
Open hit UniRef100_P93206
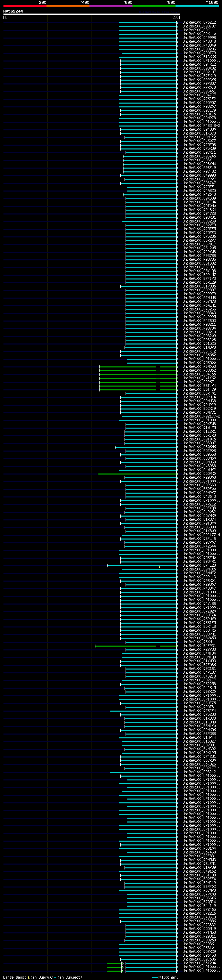point(199,49)
